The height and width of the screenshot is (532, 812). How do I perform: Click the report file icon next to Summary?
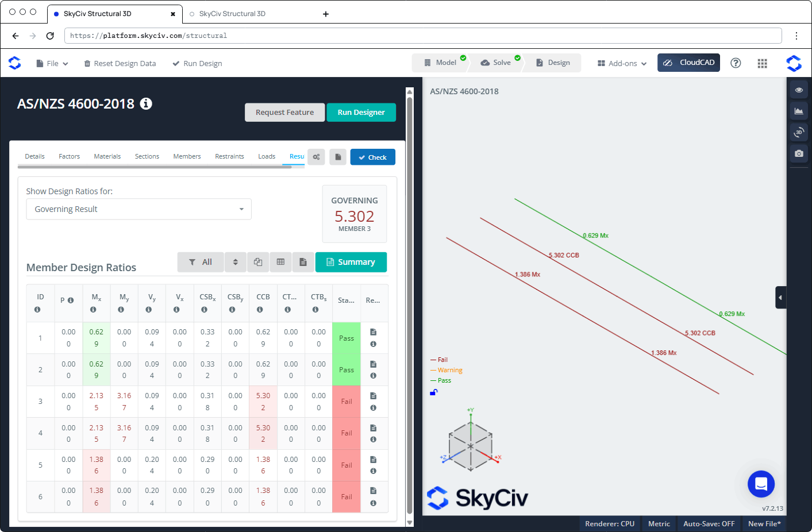click(x=303, y=262)
